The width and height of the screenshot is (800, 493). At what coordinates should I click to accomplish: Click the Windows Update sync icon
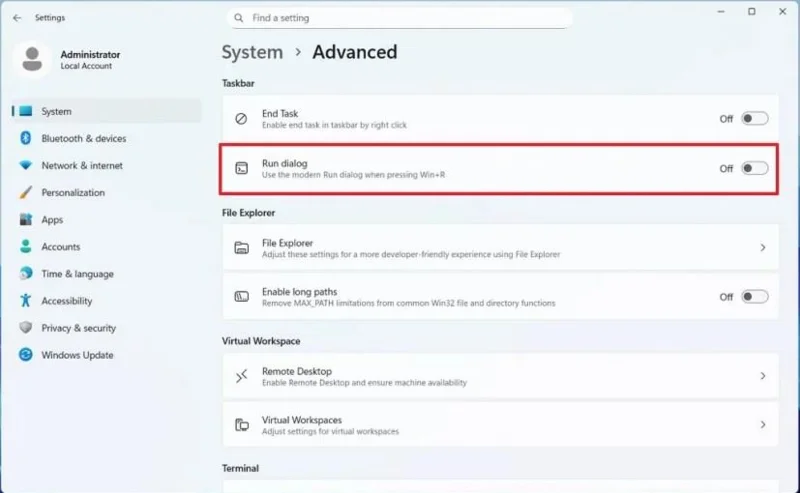click(x=26, y=355)
